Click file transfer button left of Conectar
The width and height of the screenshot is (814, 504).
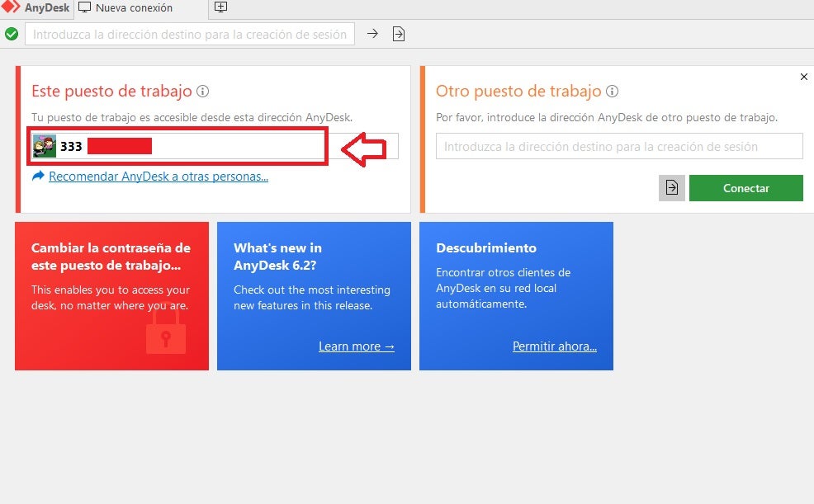pos(672,188)
